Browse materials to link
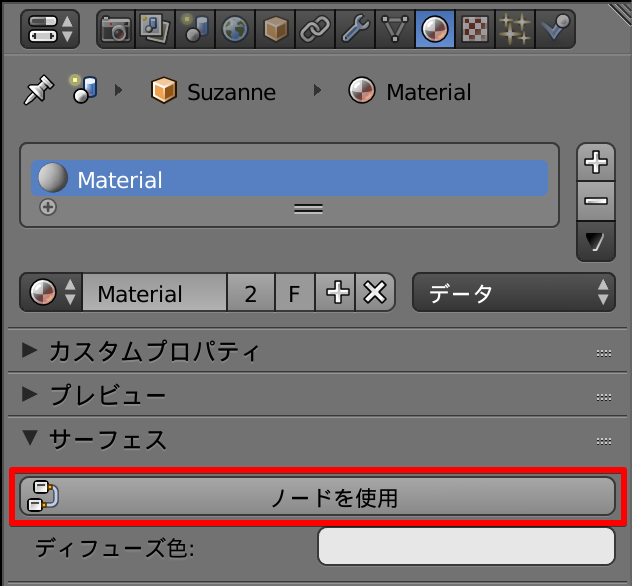This screenshot has height=586, width=632. [51, 292]
